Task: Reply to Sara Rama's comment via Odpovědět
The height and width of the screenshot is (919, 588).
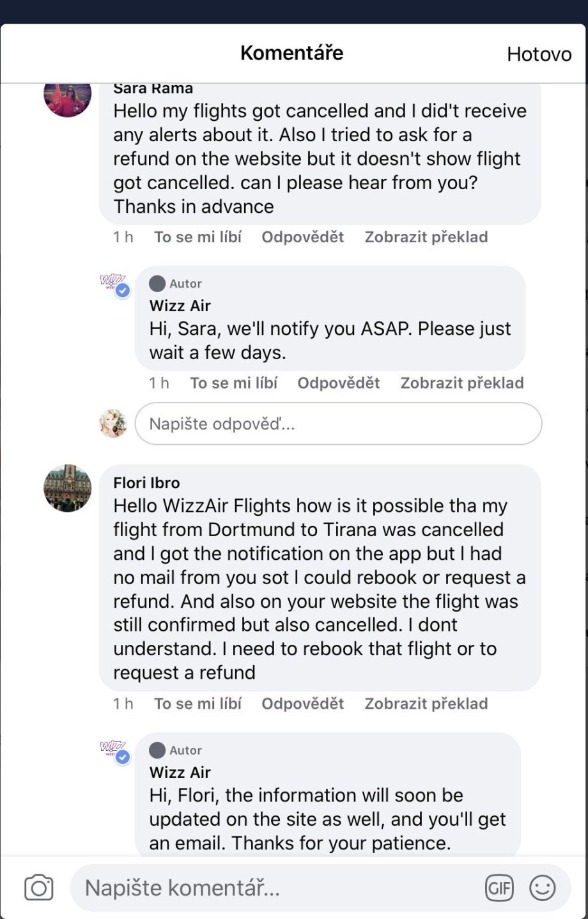Action: pos(302,237)
